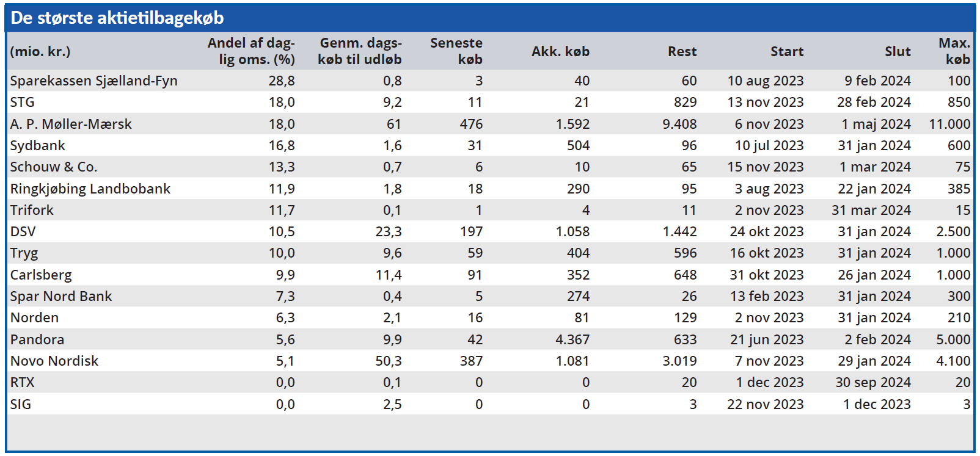Click the 'Start' column header
This screenshot has width=980, height=456.
tap(786, 52)
